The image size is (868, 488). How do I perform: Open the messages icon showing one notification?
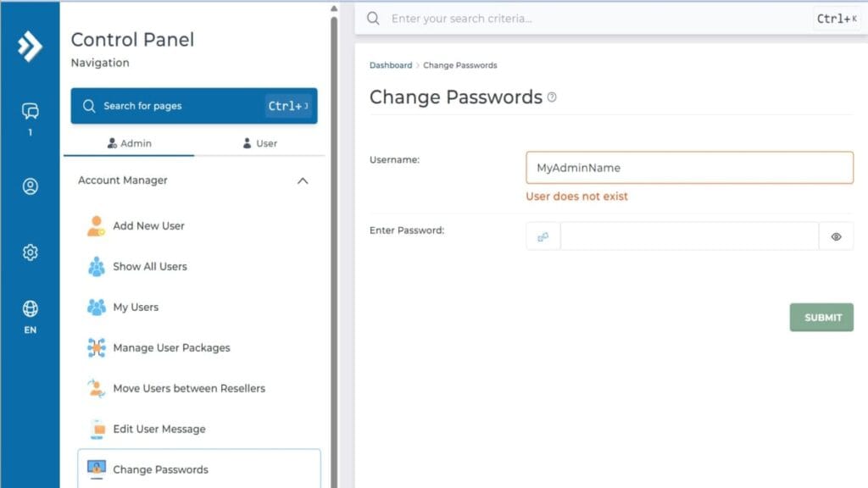pyautogui.click(x=30, y=111)
